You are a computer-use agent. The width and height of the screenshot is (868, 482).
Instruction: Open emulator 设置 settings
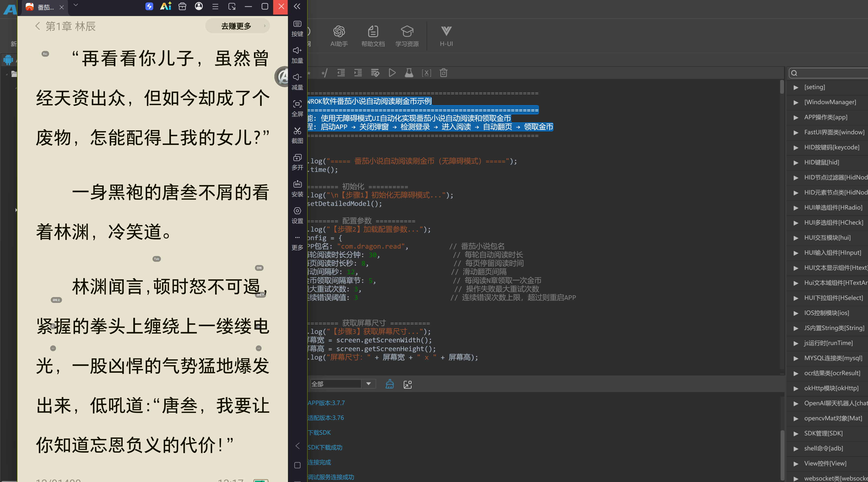(297, 215)
